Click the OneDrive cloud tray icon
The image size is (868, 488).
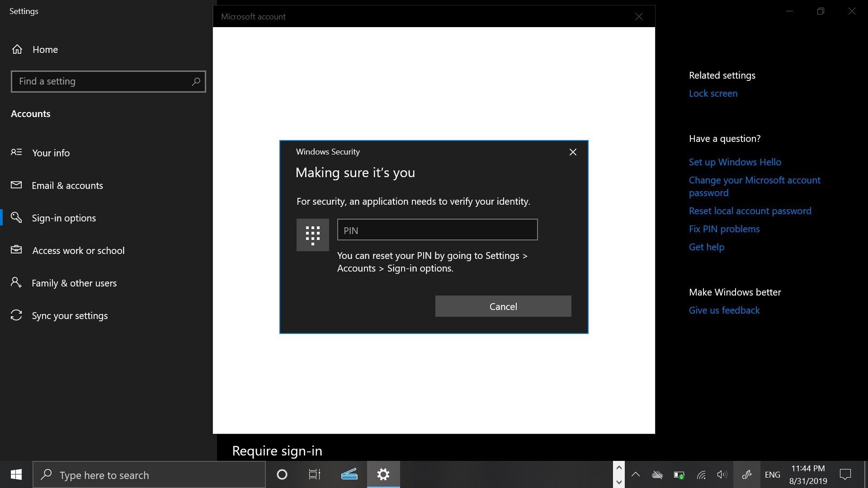tap(657, 474)
